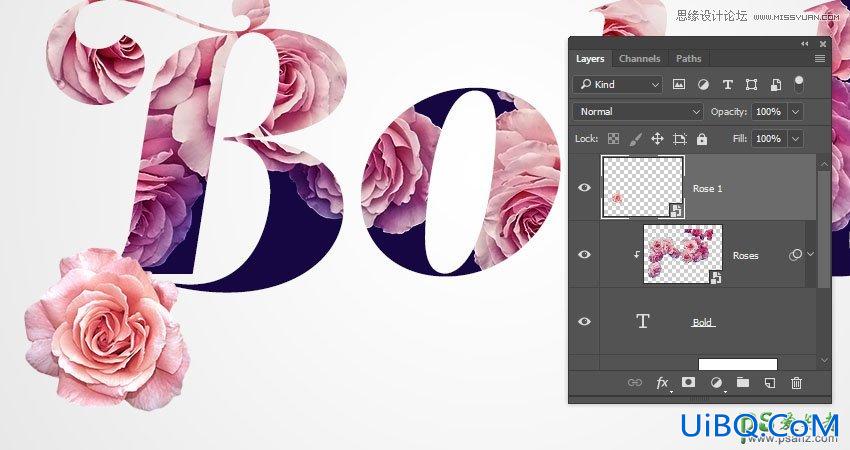This screenshot has width=850, height=450.
Task: Open the Normal blend mode dropdown
Action: (638, 112)
